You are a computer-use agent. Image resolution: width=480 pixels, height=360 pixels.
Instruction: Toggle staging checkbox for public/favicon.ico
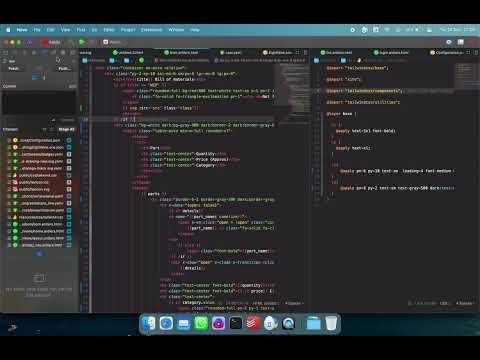click(x=69, y=182)
